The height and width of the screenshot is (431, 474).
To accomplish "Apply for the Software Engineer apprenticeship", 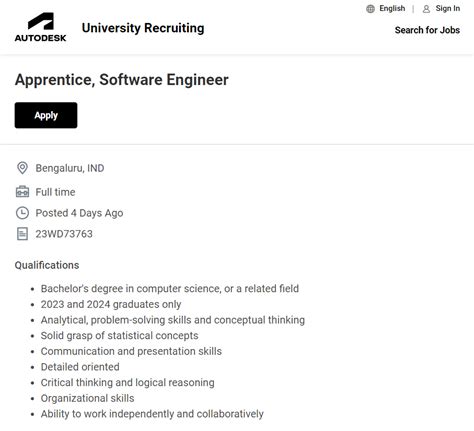I will 46,115.
